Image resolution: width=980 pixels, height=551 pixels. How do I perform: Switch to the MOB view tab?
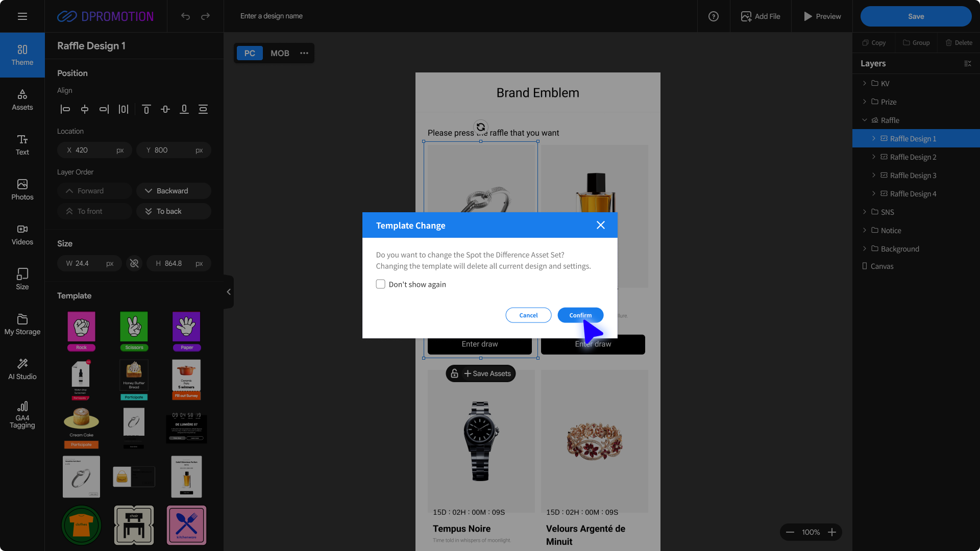(280, 53)
